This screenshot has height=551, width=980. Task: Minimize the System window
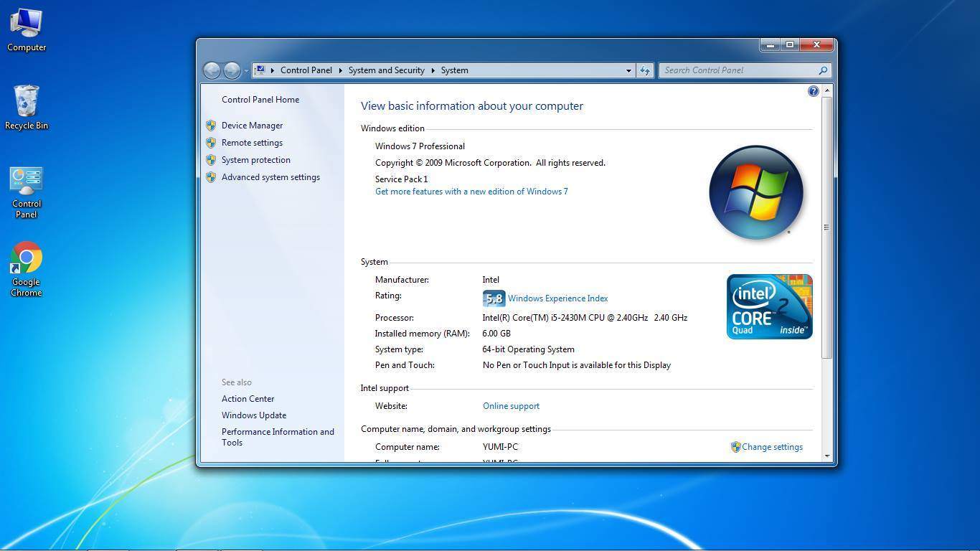[x=770, y=45]
